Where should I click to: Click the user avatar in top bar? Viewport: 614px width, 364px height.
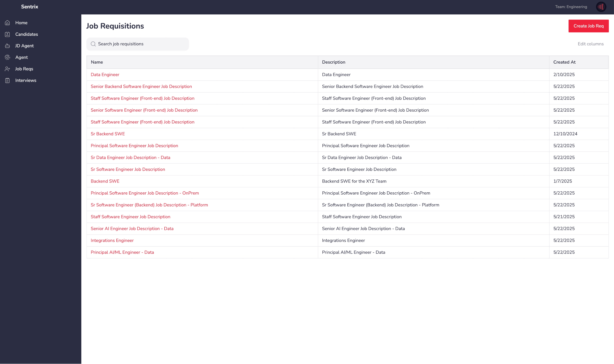601,7
